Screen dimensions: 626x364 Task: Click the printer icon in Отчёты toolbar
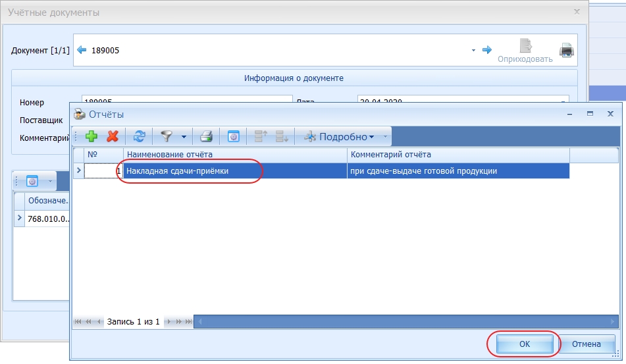(x=206, y=136)
